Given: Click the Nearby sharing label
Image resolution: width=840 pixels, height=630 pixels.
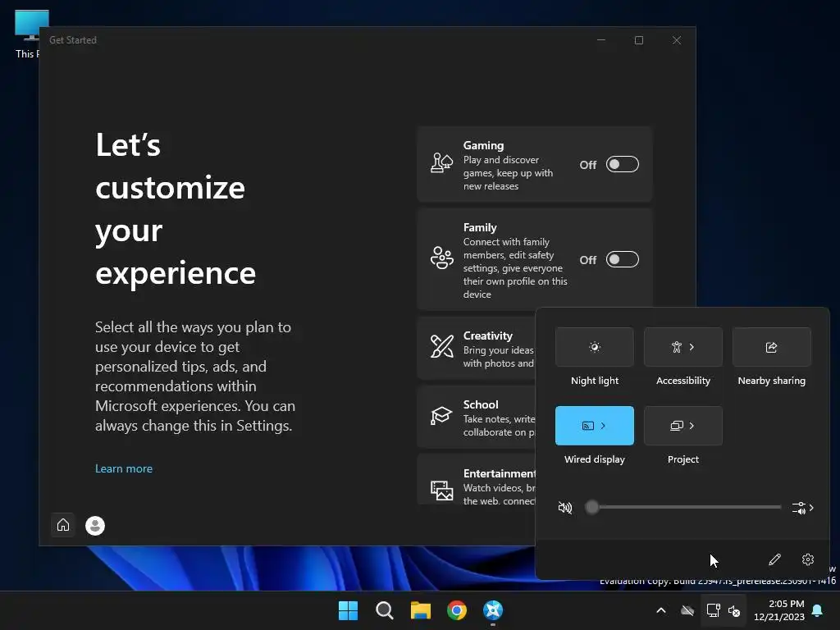Looking at the screenshot, I should pyautogui.click(x=771, y=381).
